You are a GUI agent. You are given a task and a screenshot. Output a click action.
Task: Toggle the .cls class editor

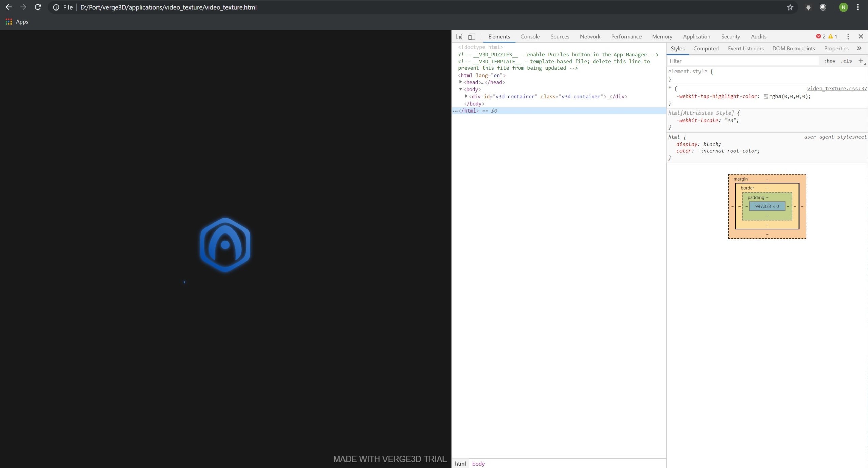coord(846,61)
